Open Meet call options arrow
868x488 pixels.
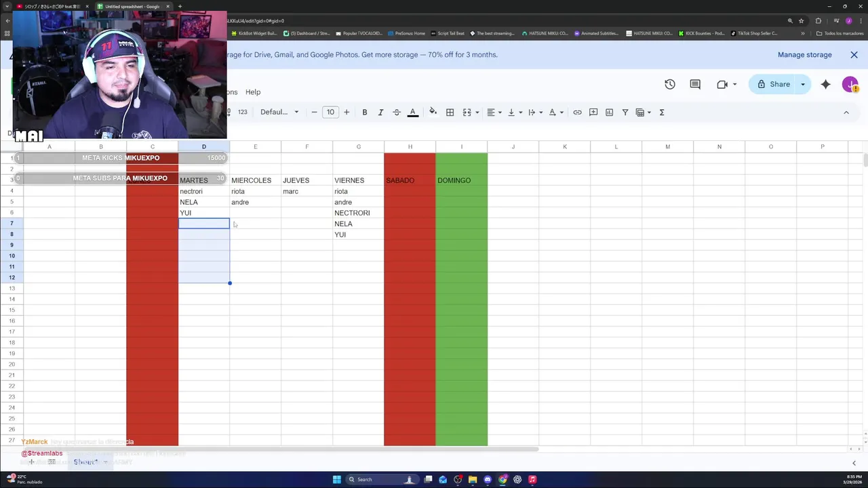tap(735, 85)
